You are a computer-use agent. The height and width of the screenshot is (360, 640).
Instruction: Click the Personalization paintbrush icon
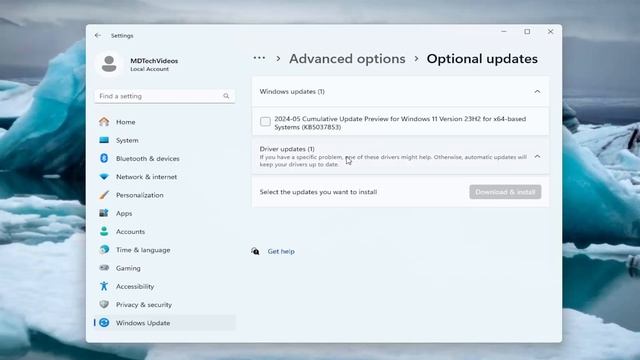point(104,195)
